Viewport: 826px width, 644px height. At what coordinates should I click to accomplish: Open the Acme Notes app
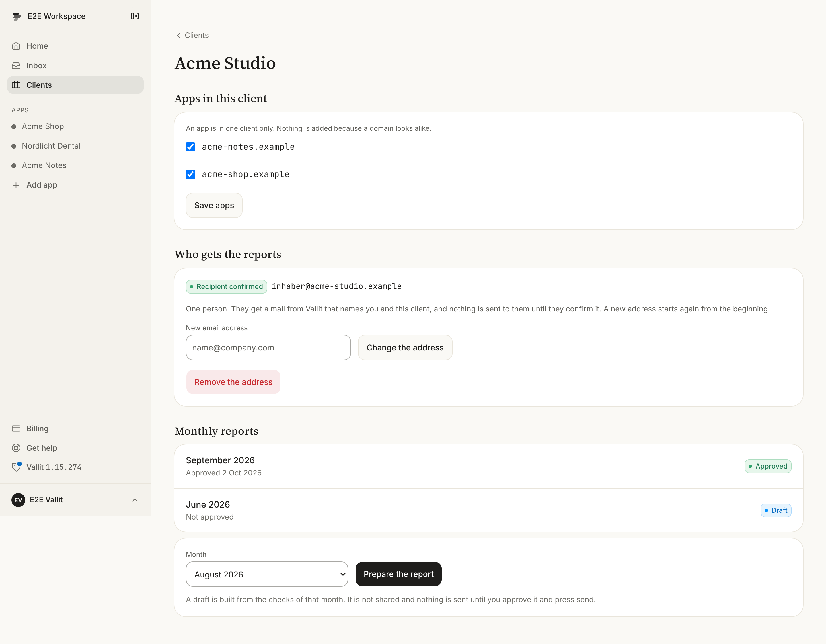pyautogui.click(x=75, y=165)
